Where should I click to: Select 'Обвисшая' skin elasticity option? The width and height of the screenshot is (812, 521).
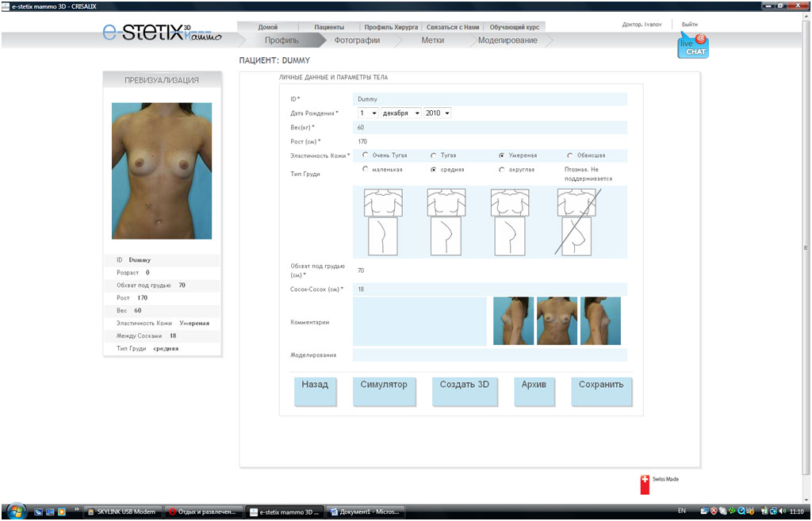point(570,155)
